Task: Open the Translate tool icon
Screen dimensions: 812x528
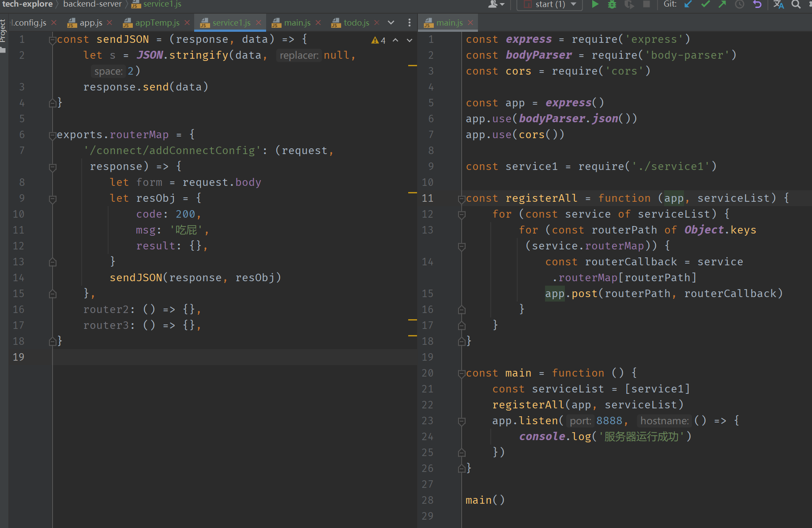Action: 778,4
